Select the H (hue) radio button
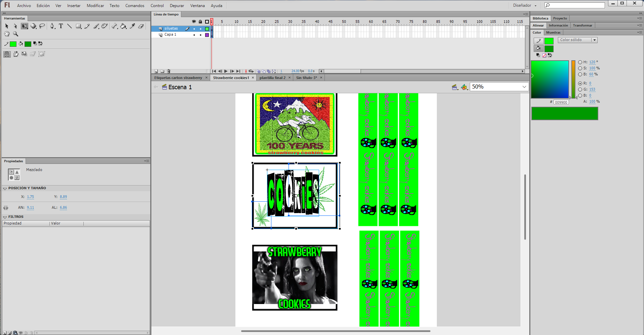Screen dimensions: 644x335 (580, 62)
